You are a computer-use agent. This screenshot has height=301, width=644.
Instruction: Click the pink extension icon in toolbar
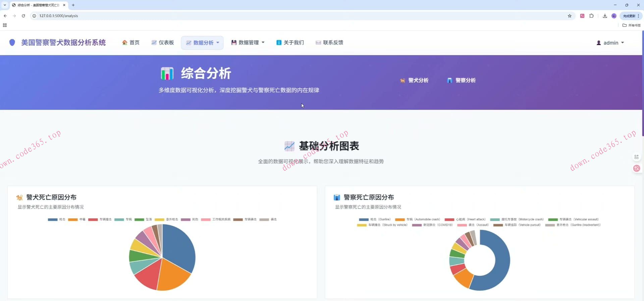click(x=582, y=16)
